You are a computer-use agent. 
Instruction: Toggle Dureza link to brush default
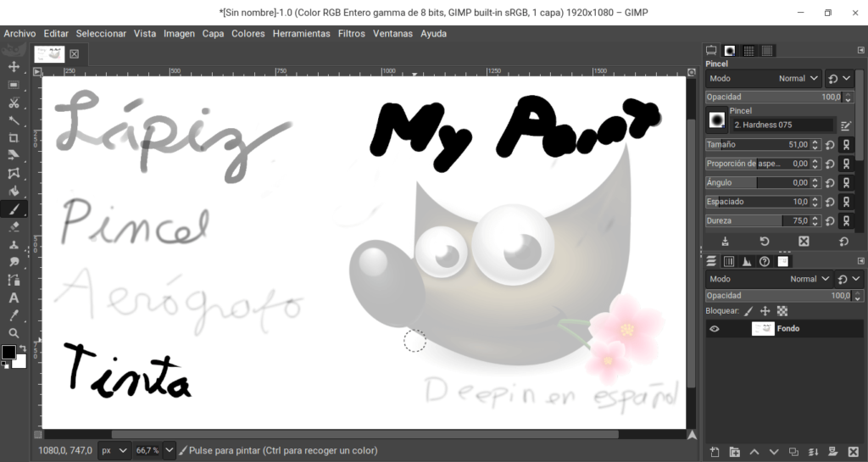click(846, 220)
